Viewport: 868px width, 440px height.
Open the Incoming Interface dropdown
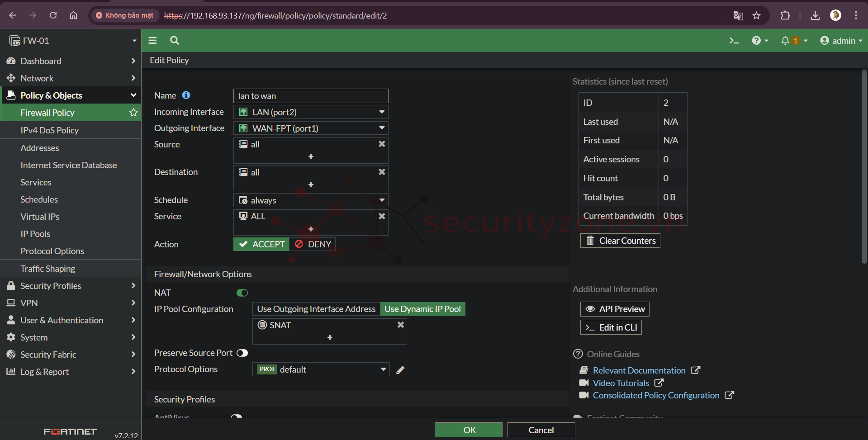311,112
